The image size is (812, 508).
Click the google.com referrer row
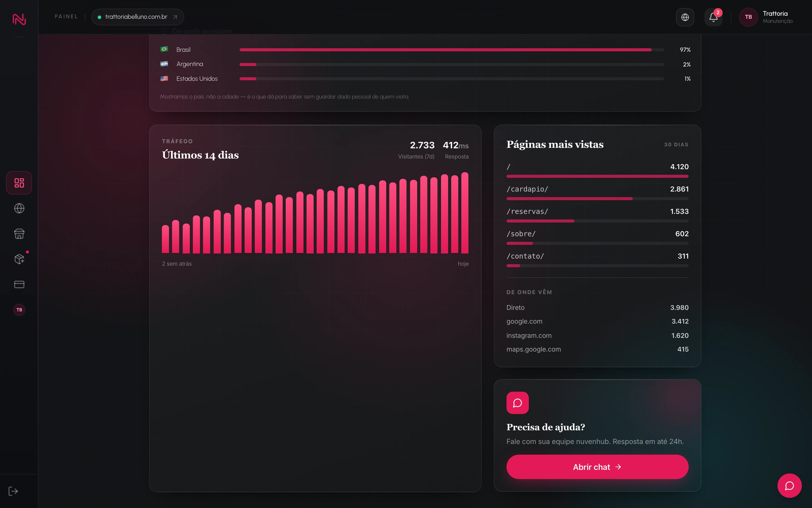(x=597, y=321)
